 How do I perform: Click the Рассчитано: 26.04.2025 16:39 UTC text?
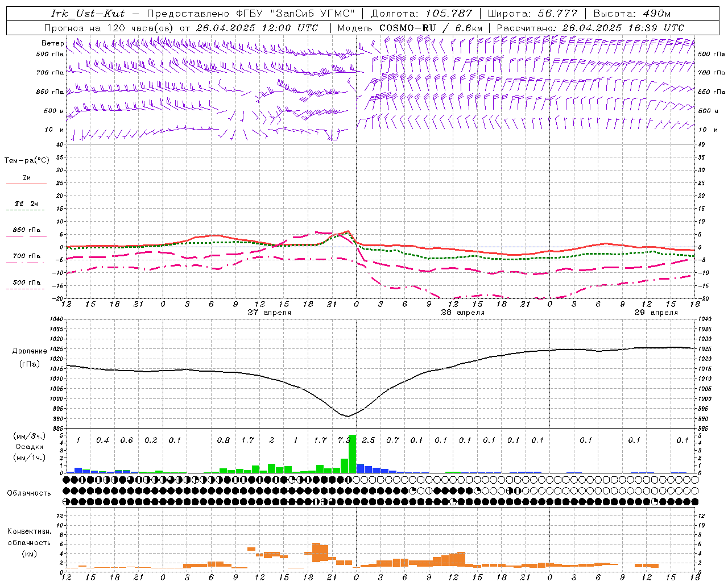590,28
